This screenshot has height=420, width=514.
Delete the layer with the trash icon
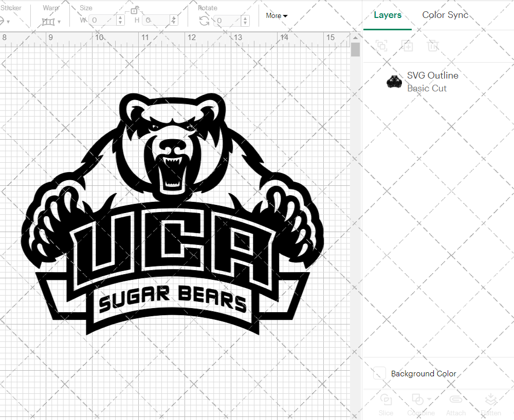pyautogui.click(x=433, y=46)
